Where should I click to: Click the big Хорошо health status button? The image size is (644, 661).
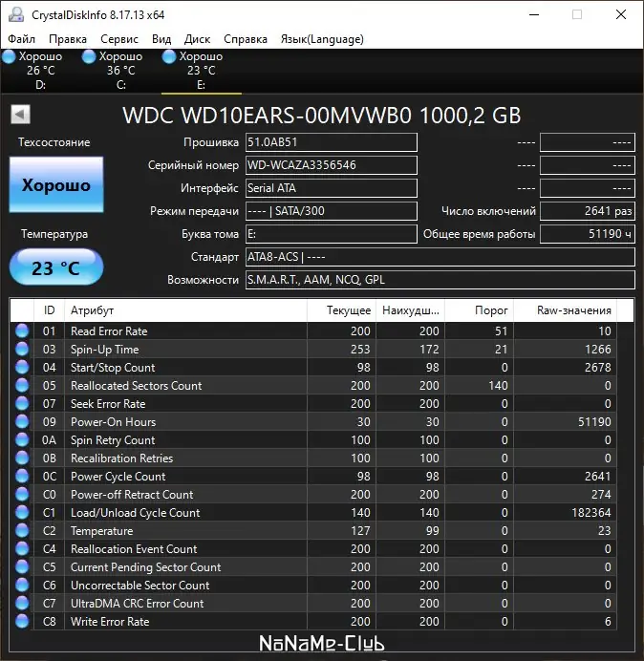point(56,184)
